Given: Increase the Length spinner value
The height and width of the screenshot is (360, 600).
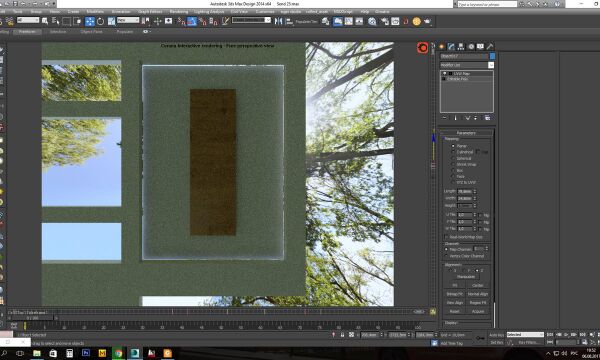Looking at the screenshot, I should 475,190.
